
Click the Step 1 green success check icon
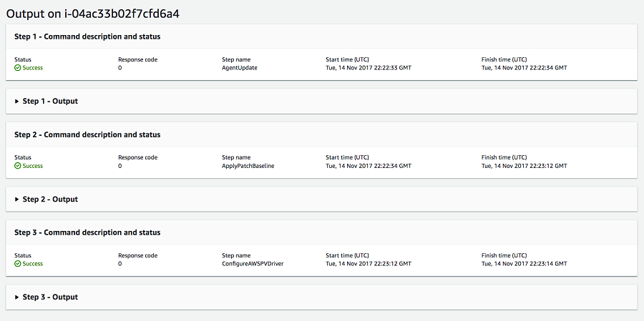click(18, 68)
